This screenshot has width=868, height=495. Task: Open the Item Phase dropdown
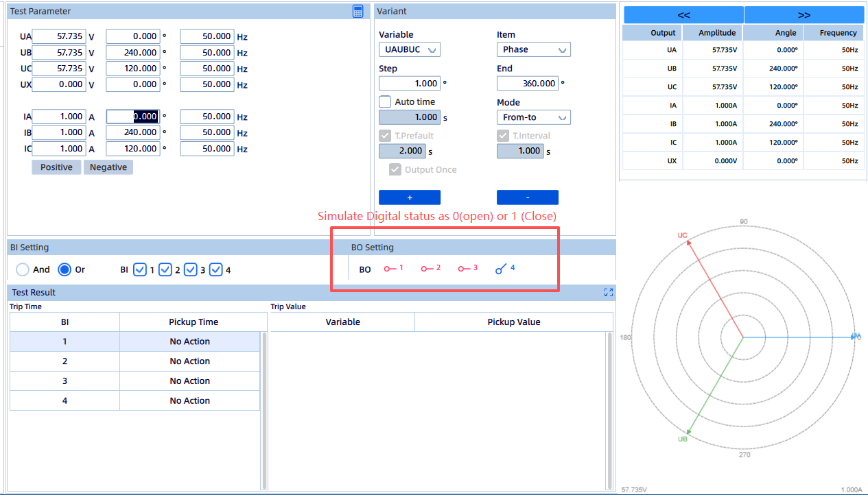(x=533, y=49)
